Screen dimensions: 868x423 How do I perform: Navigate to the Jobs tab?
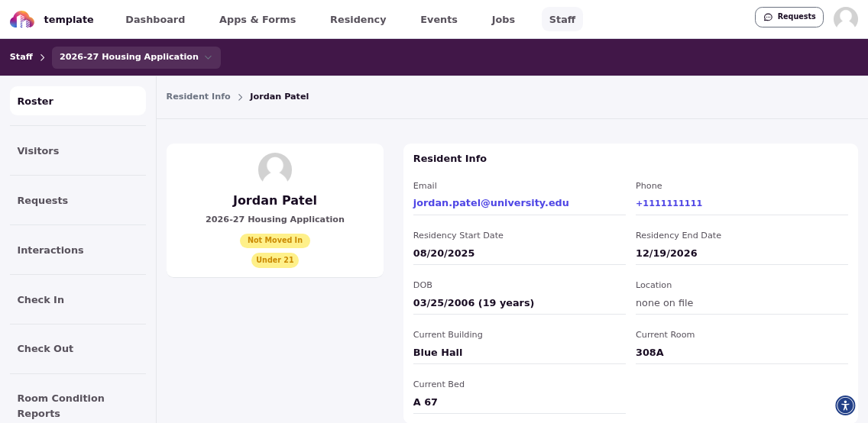504,19
